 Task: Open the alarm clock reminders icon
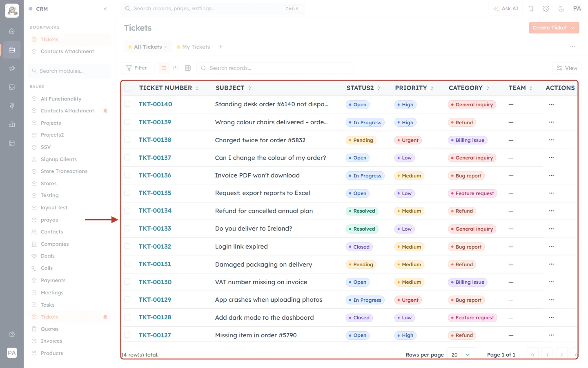tap(546, 9)
